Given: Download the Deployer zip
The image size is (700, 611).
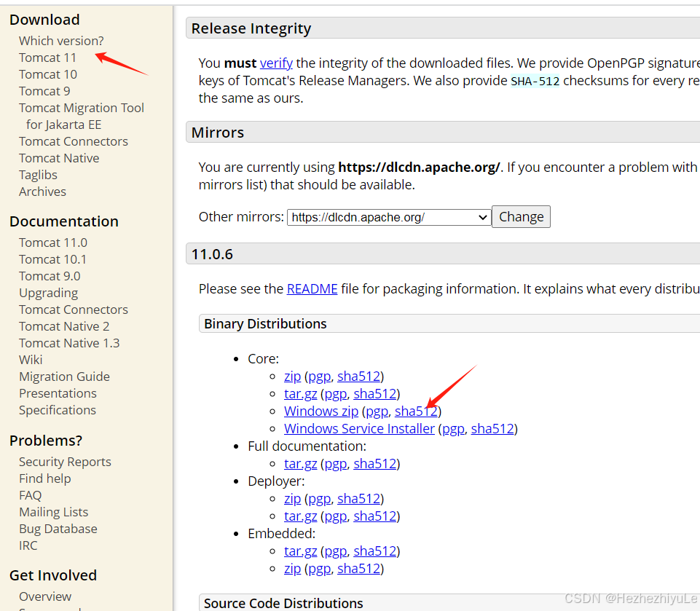Looking at the screenshot, I should click(x=292, y=499).
